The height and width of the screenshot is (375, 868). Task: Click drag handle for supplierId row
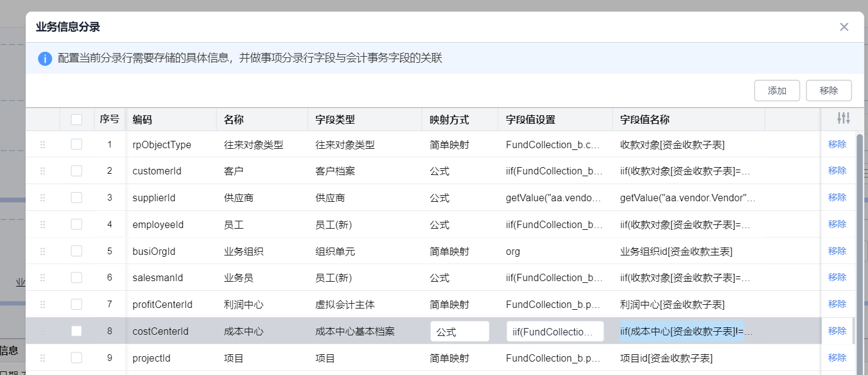coord(43,198)
